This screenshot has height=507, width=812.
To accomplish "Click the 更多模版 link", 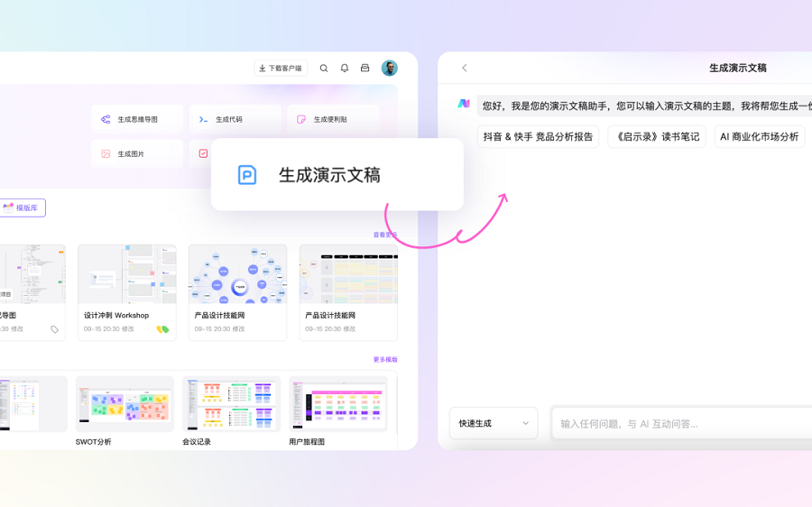I will click(x=385, y=359).
